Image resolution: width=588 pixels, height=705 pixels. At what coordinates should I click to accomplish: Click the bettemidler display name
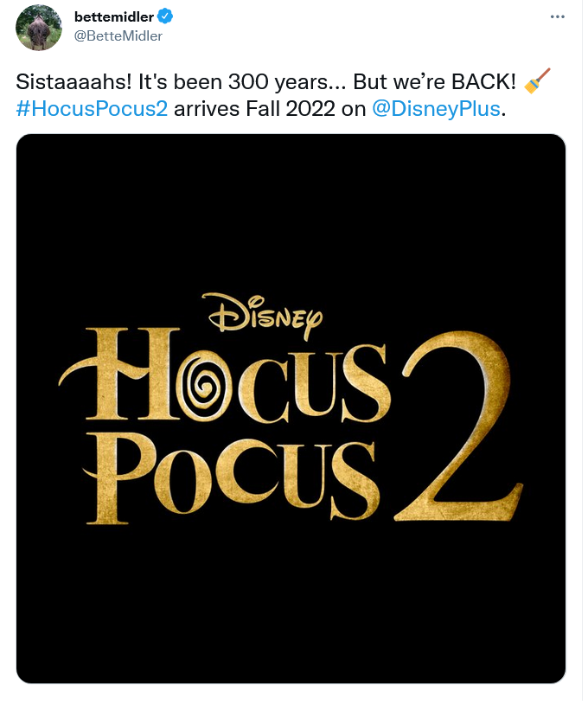pyautogui.click(x=113, y=17)
